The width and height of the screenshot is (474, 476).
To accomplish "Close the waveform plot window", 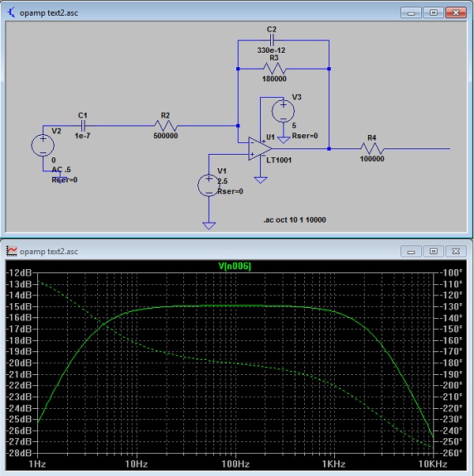I will point(456,251).
